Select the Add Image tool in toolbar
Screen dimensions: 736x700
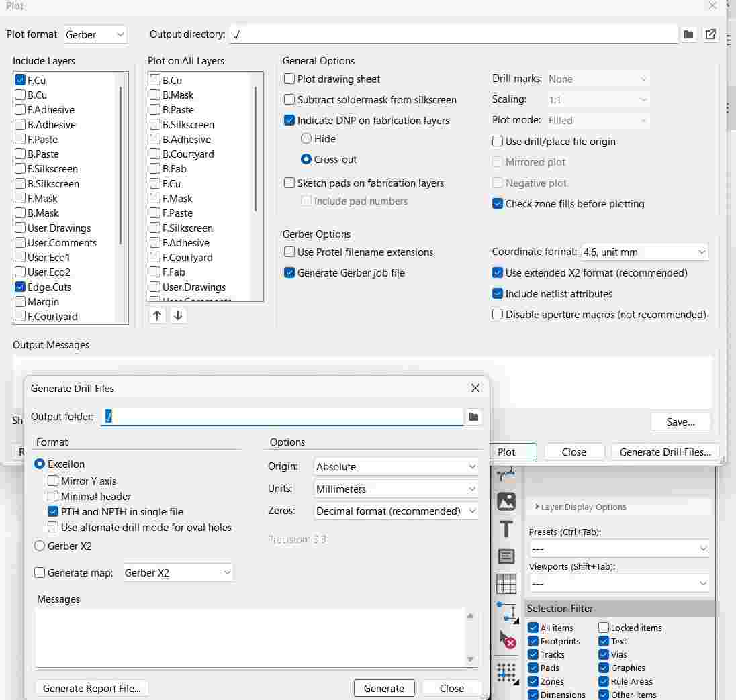pos(506,501)
